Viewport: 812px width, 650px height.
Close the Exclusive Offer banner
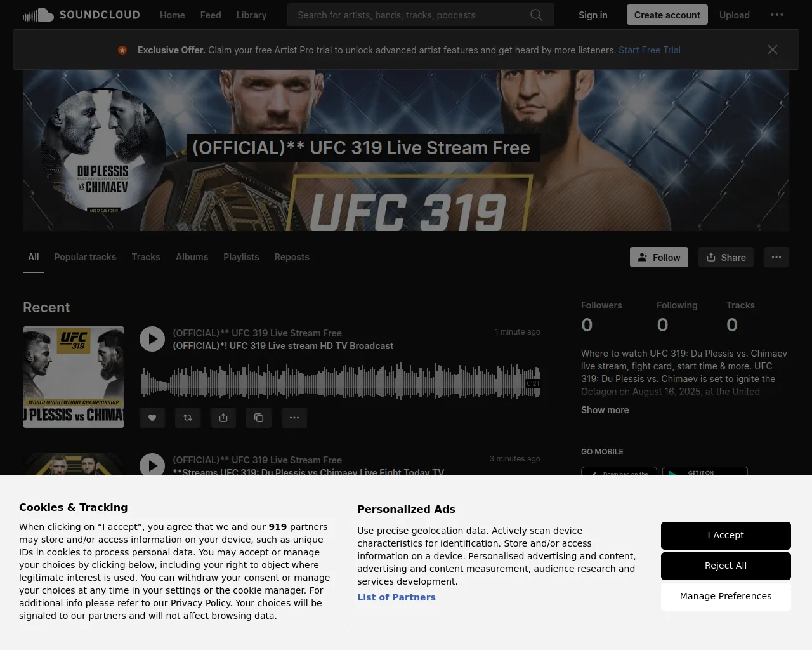(x=772, y=50)
